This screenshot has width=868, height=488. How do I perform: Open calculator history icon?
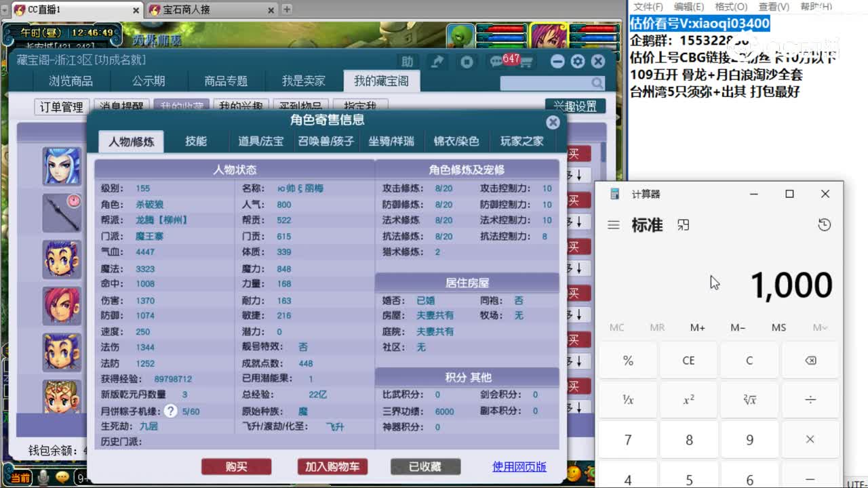(824, 224)
